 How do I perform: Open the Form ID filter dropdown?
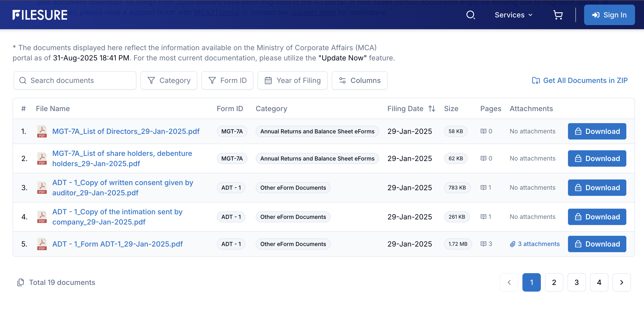227,80
